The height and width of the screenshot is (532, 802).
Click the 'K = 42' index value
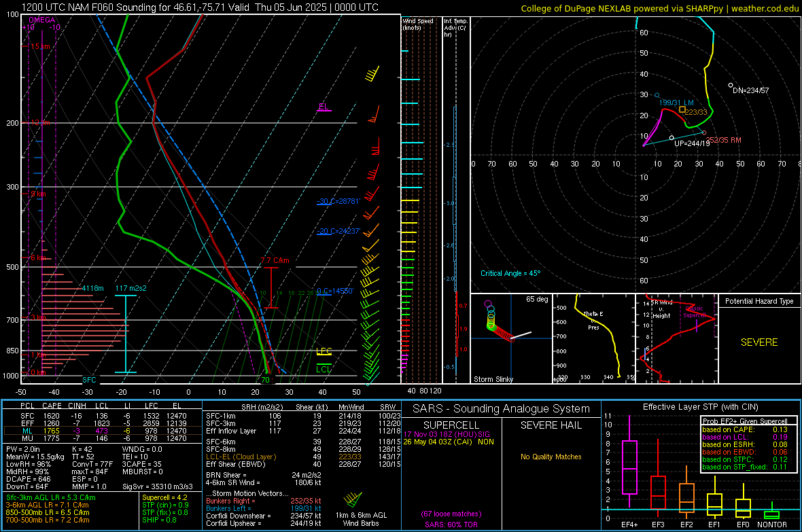pyautogui.click(x=82, y=450)
